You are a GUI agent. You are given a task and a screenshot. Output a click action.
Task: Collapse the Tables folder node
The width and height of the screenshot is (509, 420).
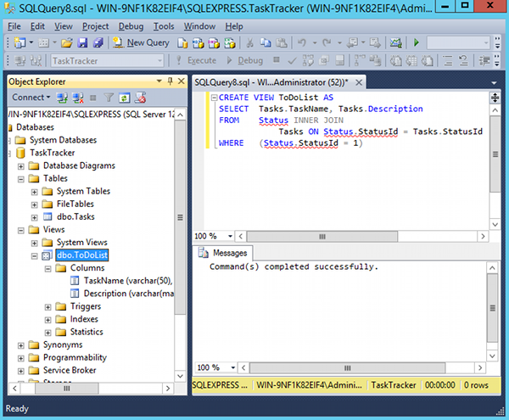(x=21, y=179)
